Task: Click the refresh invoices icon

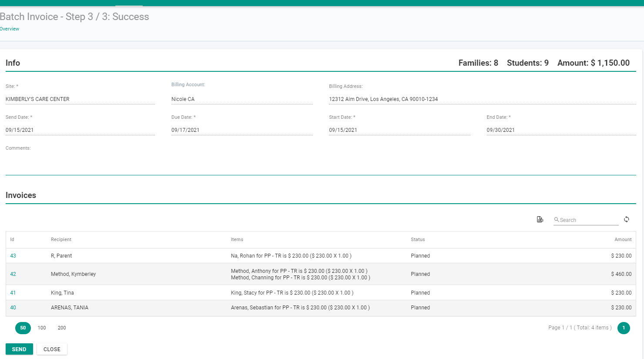Action: (x=627, y=219)
